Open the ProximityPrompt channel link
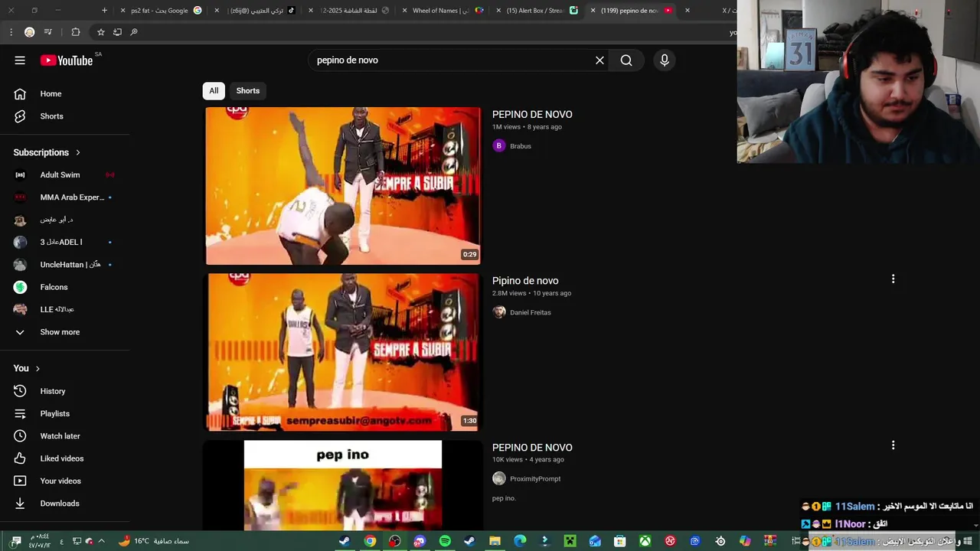980x551 pixels. point(535,479)
